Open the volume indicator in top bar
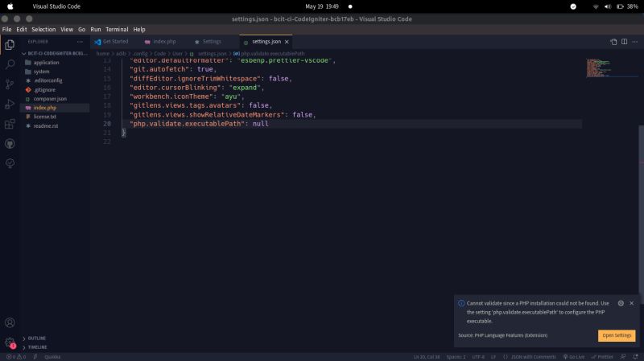 (608, 6)
